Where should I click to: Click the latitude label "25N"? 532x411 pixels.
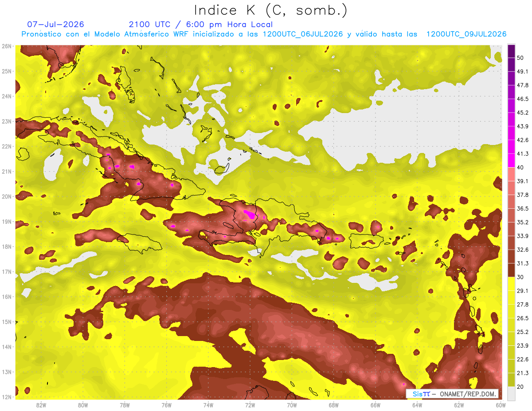7,71
